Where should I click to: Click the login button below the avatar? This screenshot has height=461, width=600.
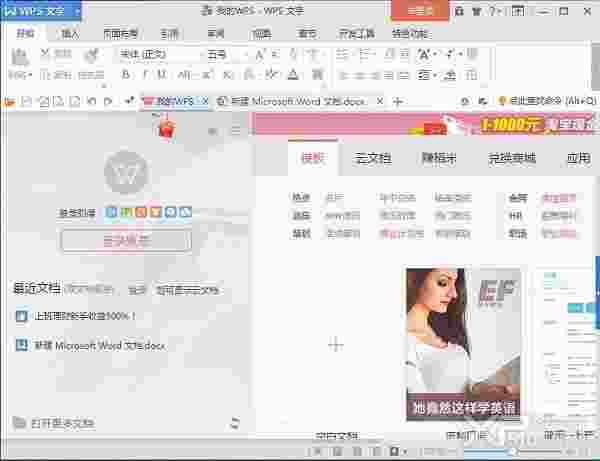click(x=126, y=241)
